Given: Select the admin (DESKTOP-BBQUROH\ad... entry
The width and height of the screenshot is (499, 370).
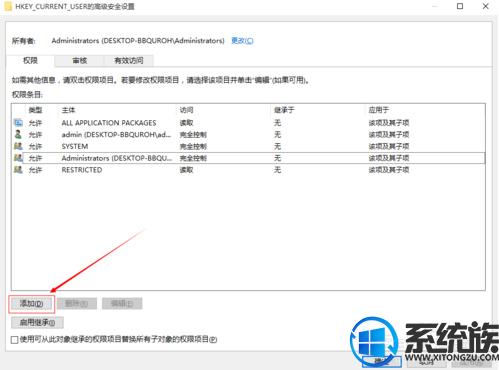Looking at the screenshot, I should 116,135.
